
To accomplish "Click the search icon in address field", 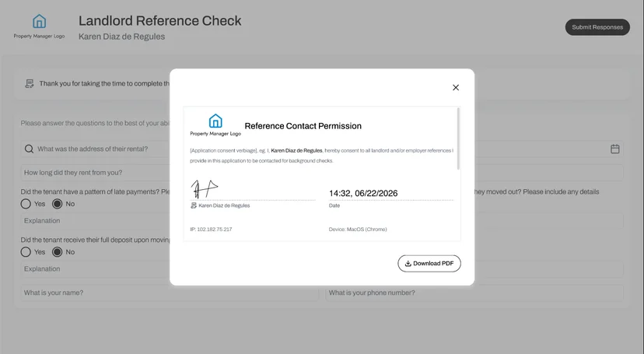I will tap(29, 149).
